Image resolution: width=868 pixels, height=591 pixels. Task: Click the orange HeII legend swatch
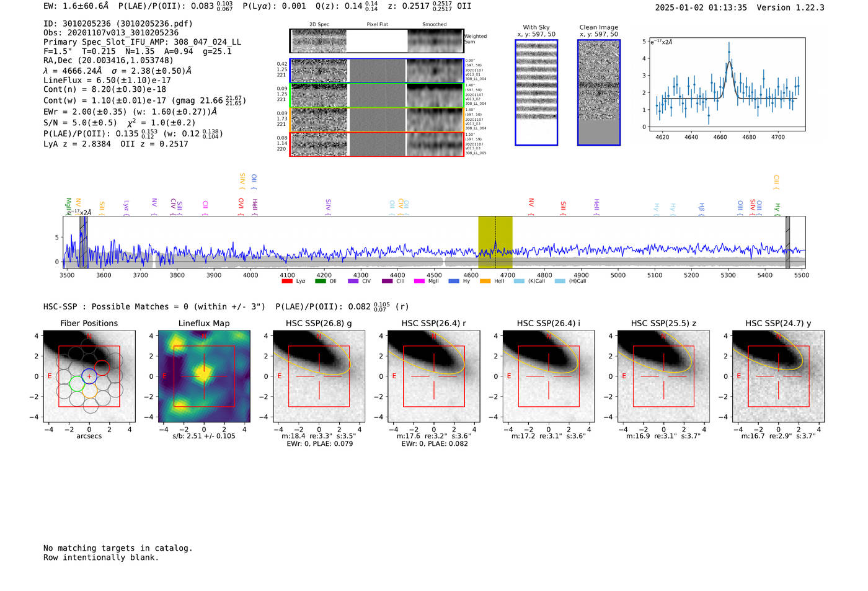point(485,281)
